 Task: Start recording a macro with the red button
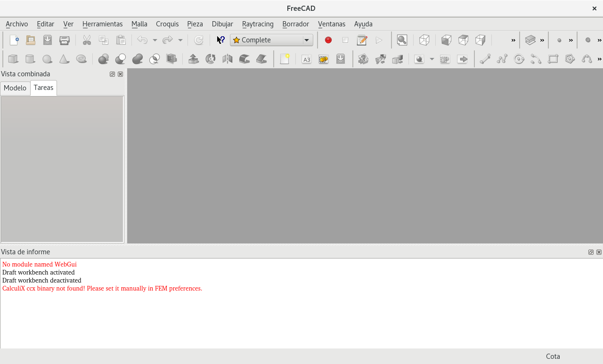[x=328, y=40]
